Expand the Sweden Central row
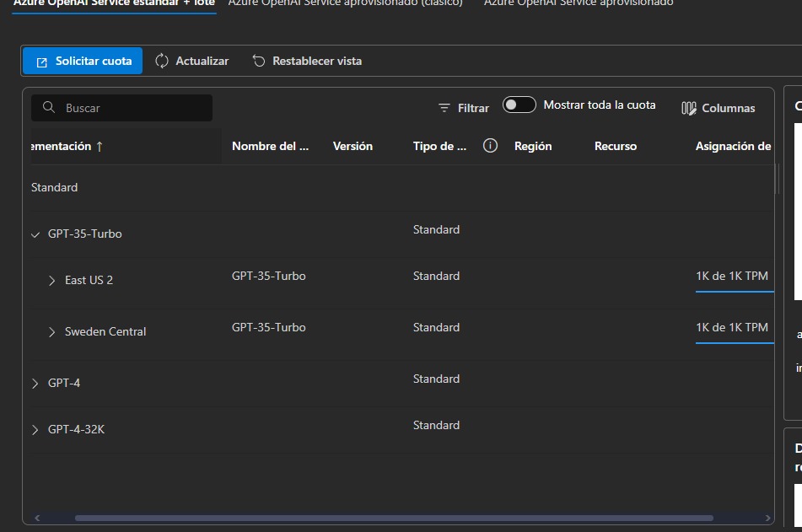This screenshot has width=802, height=532. coord(51,332)
